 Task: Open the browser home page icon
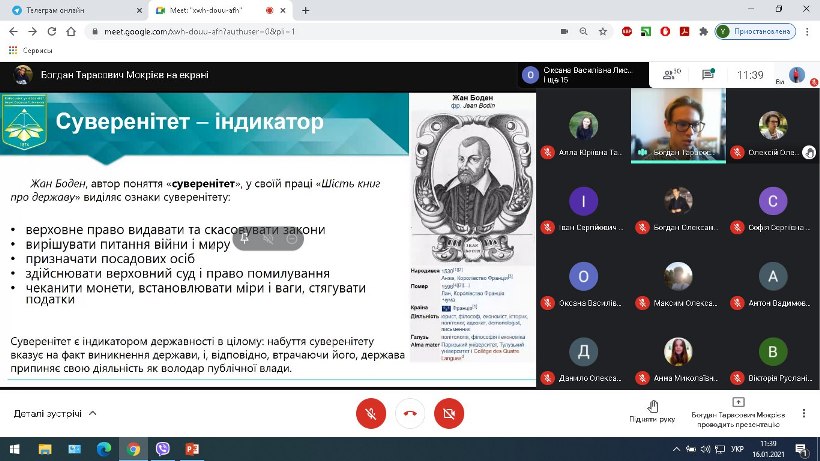click(71, 31)
